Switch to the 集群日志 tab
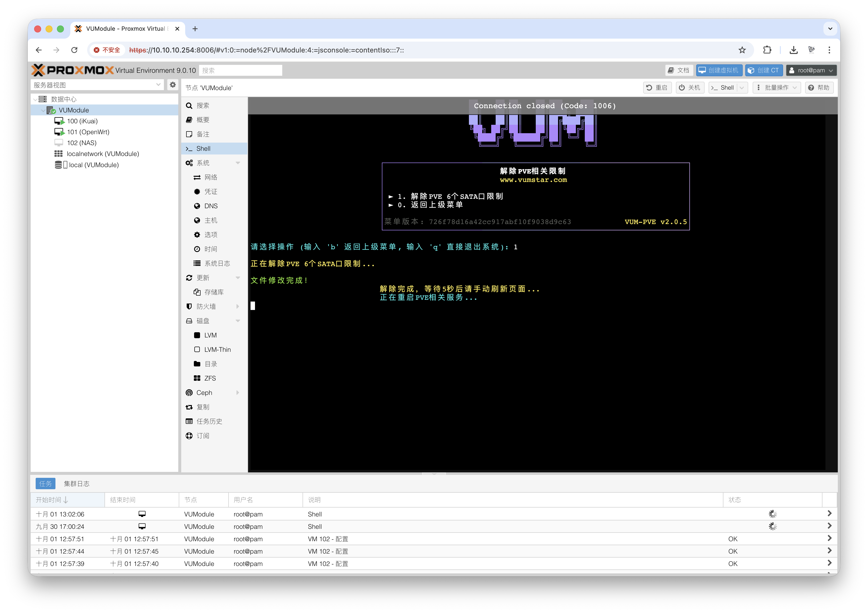 (76, 484)
